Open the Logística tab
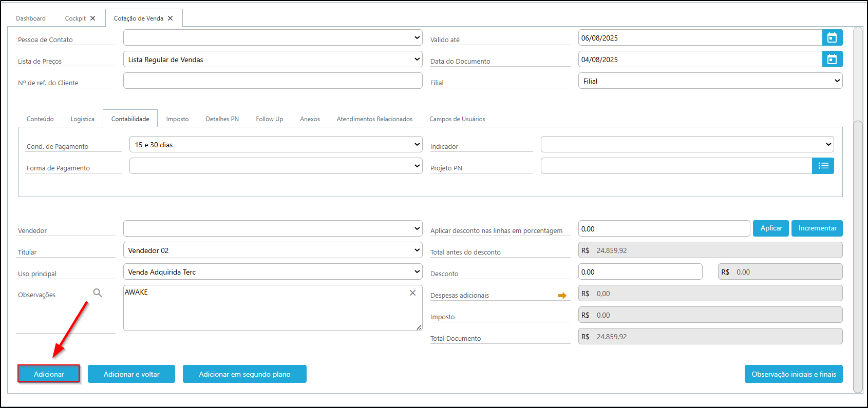868x408 pixels. 83,119
